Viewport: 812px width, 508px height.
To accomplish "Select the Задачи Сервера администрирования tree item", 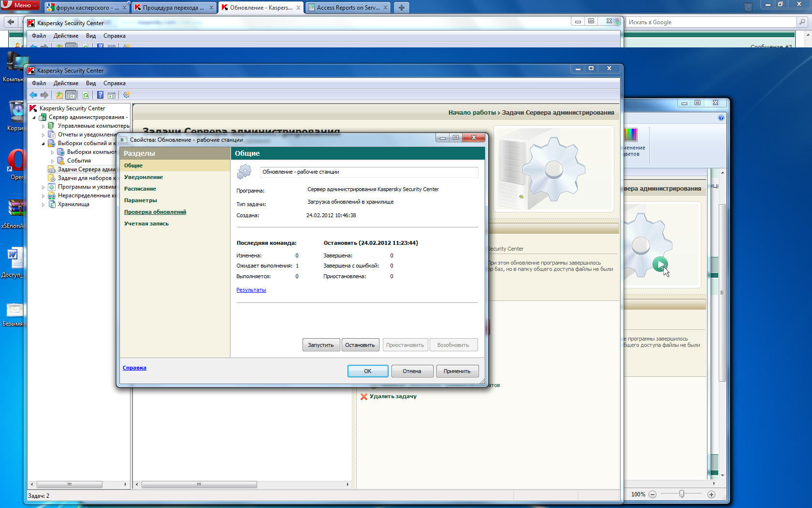I will coord(87,169).
